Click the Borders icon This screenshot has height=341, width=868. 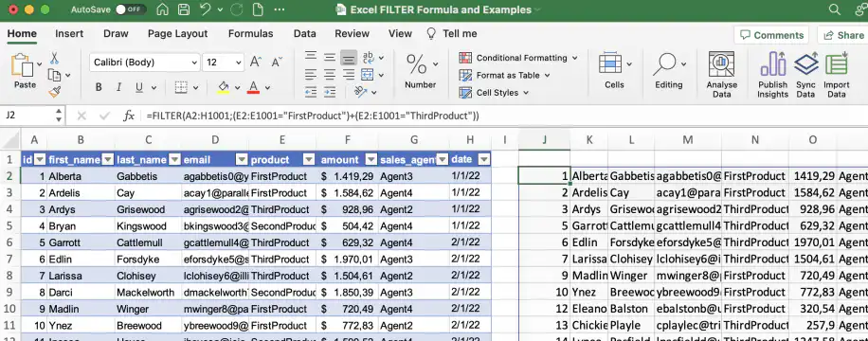click(x=181, y=87)
